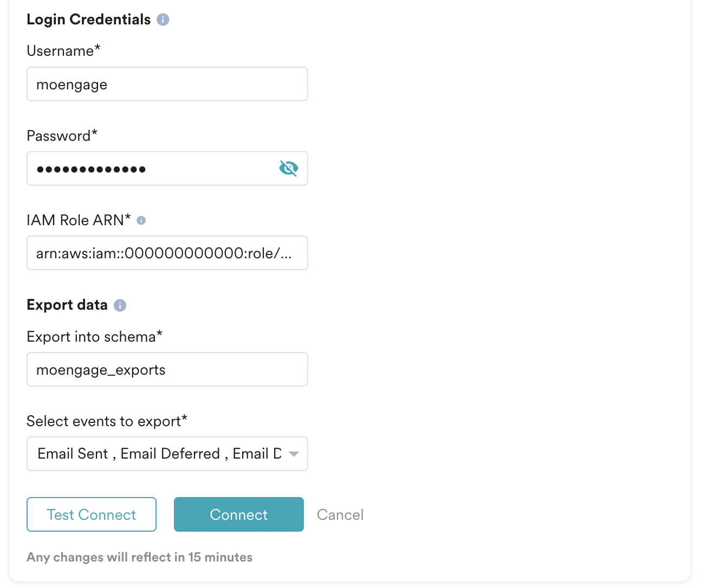
Task: Click the 'Export data' section heading
Action: click(x=67, y=305)
